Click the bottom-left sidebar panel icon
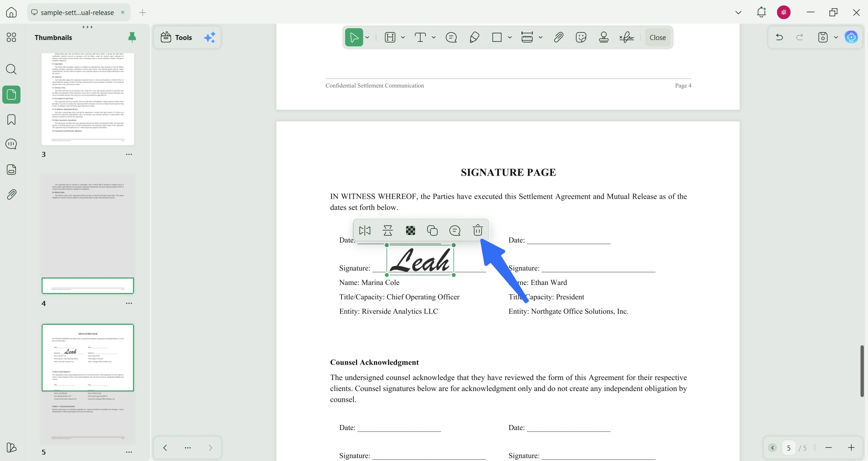 click(11, 447)
